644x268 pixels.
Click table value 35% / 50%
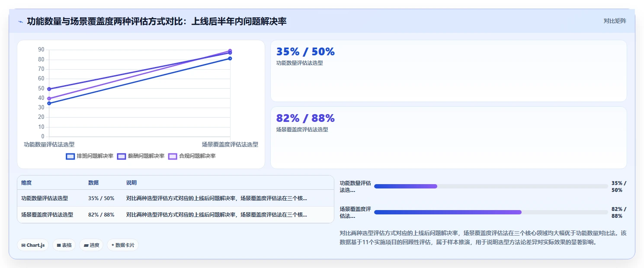click(x=101, y=198)
